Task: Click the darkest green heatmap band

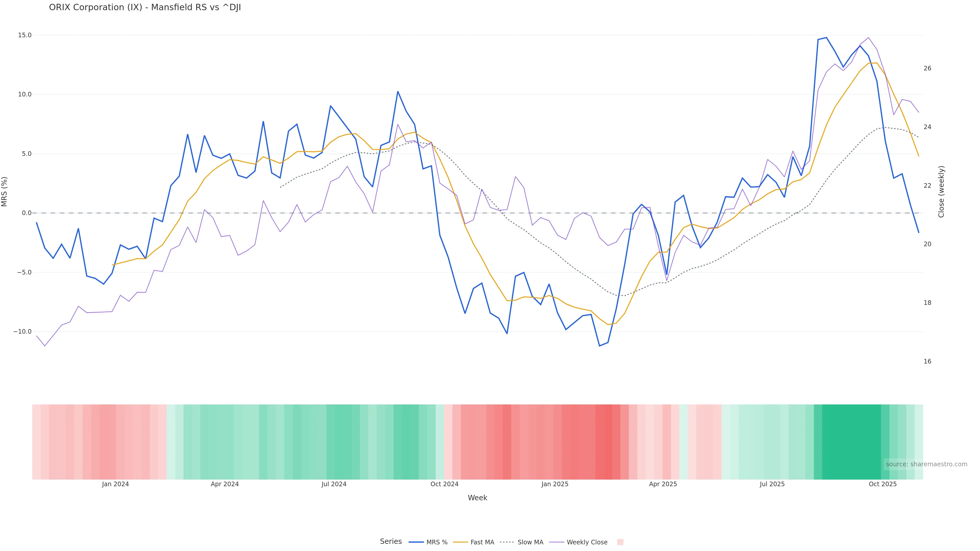Action: (851, 442)
